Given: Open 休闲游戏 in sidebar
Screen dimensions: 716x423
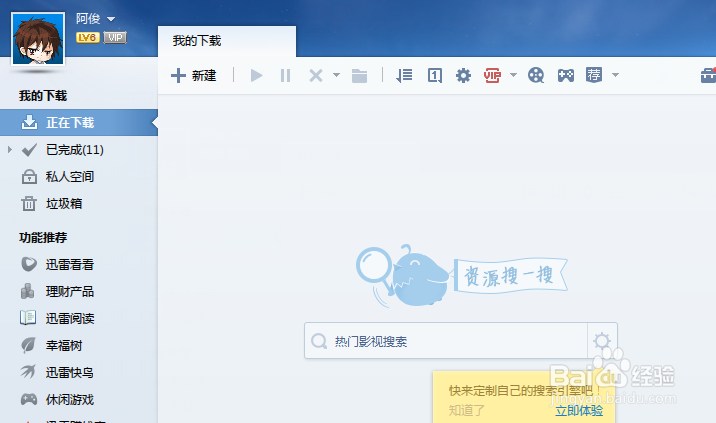Looking at the screenshot, I should click(x=70, y=400).
